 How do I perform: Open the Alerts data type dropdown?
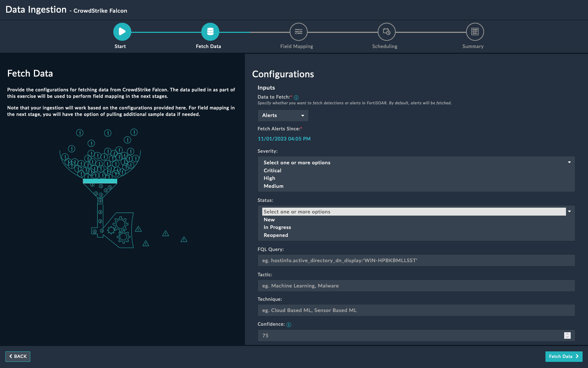tap(283, 116)
